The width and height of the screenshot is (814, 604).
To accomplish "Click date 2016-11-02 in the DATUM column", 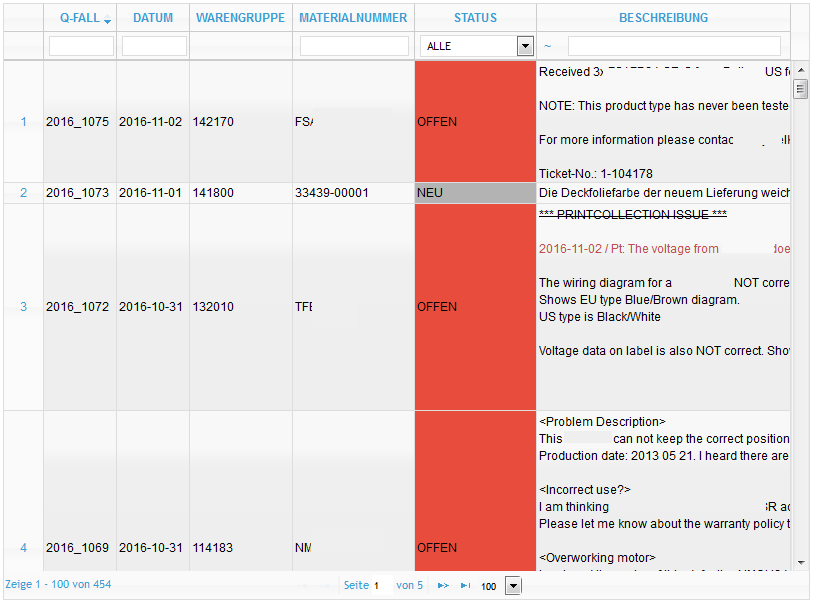I will point(151,122).
